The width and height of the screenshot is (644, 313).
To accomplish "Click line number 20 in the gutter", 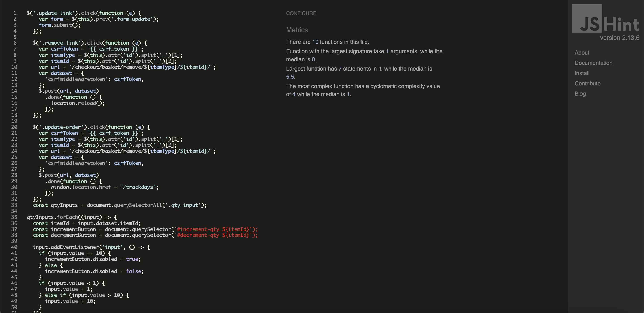I will point(14,127).
